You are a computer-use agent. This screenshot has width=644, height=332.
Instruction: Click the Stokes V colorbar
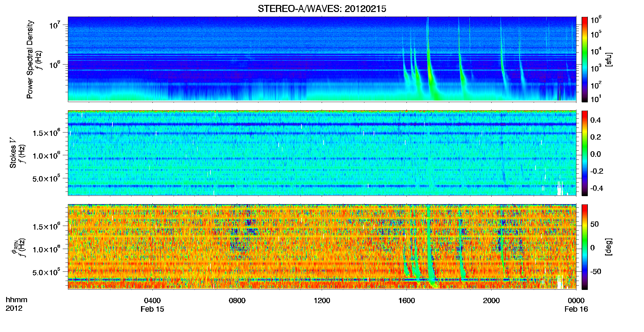click(584, 153)
